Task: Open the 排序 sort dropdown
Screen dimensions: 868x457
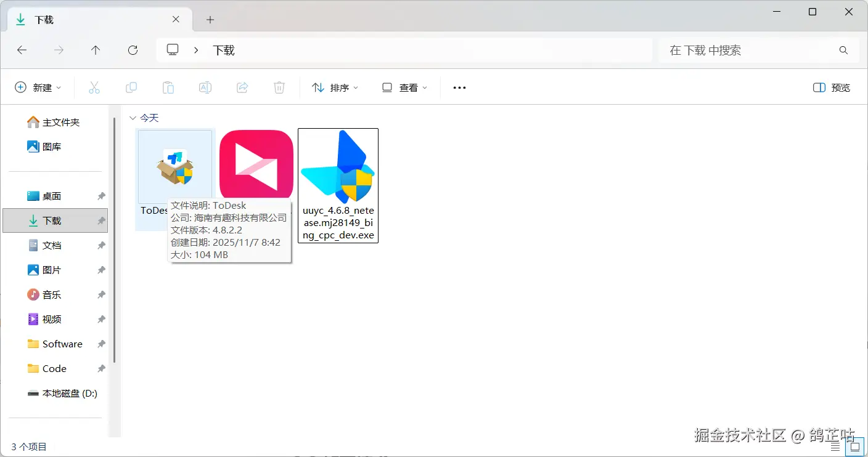Action: (x=335, y=88)
